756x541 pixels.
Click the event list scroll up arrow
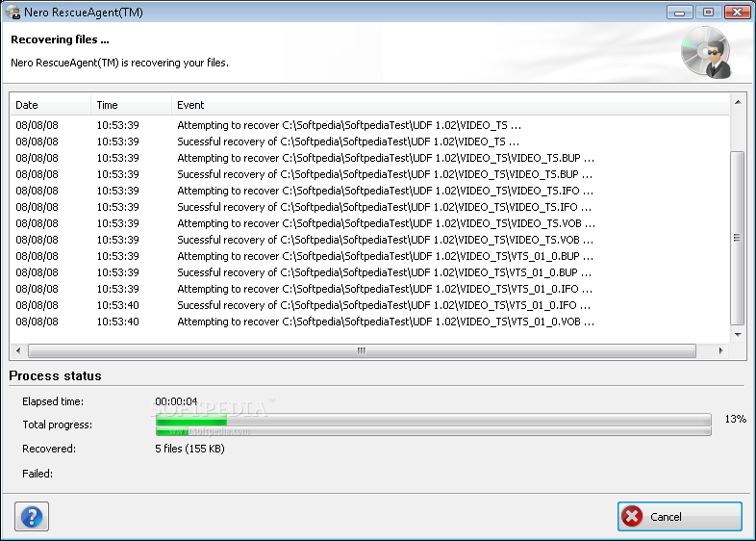pos(738,102)
